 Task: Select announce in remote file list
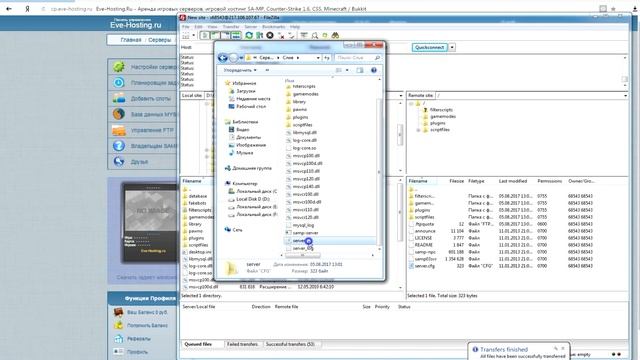coord(425,231)
